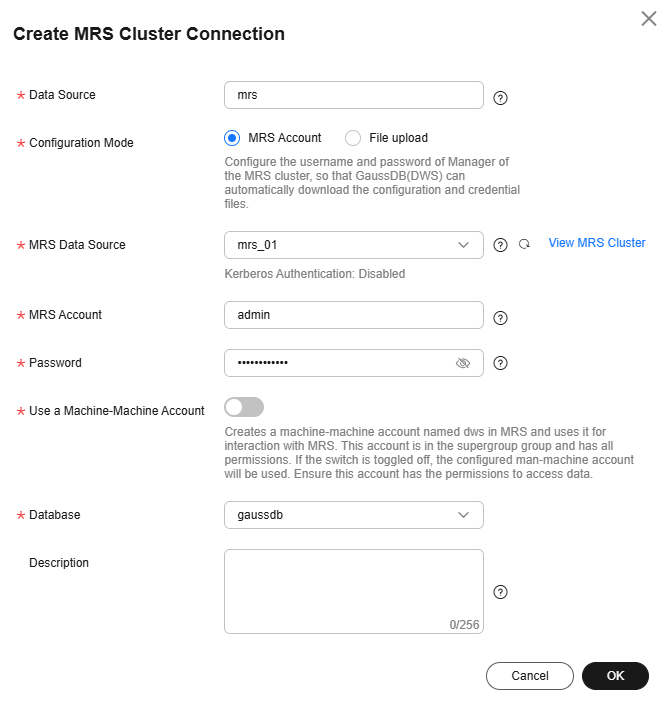Click the MRS Account field with admin
Viewport: 663px width, 707px height.
(x=354, y=315)
